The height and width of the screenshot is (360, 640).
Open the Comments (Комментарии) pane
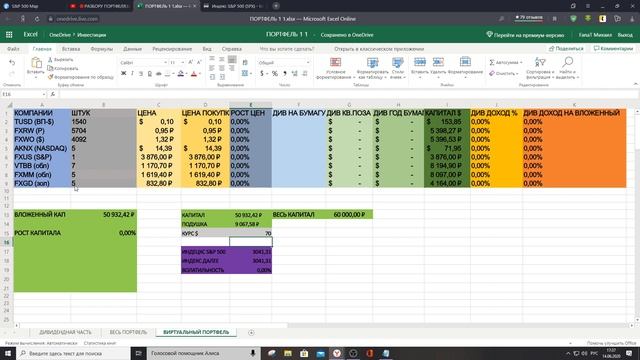(x=613, y=49)
